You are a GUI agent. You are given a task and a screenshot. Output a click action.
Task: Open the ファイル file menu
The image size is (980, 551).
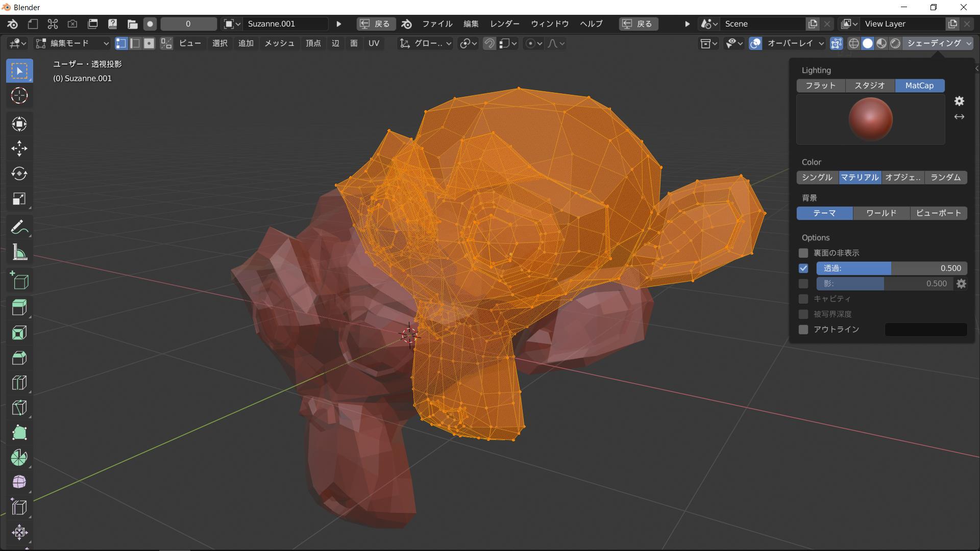point(437,24)
